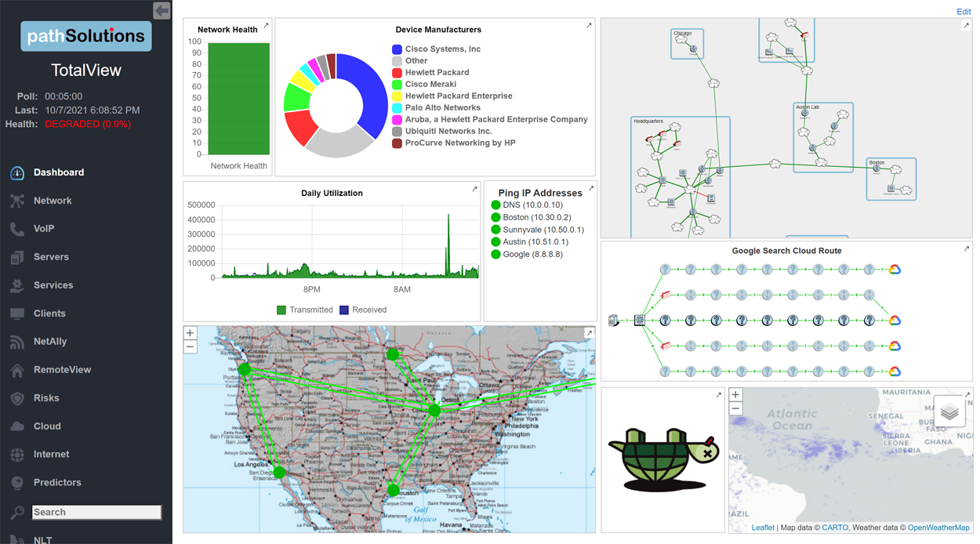Click the Risks shield icon

17,398
